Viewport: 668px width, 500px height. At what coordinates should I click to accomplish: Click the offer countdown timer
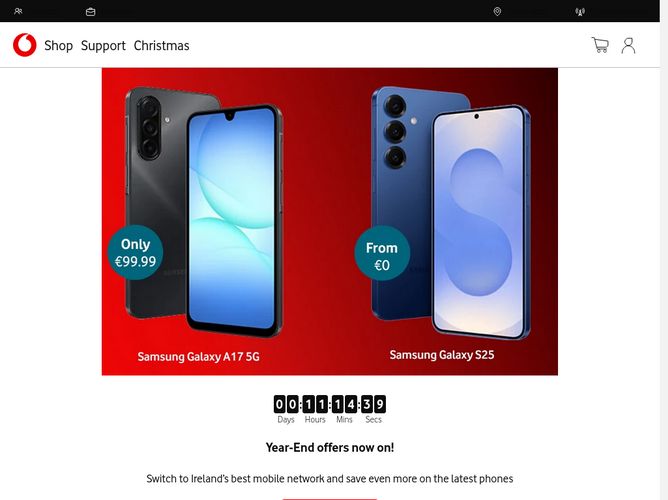(x=330, y=409)
